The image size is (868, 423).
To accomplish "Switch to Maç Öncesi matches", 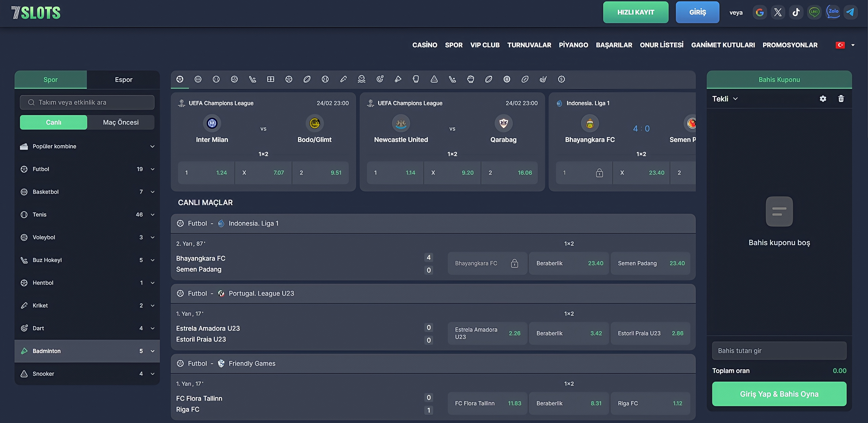I will [121, 122].
